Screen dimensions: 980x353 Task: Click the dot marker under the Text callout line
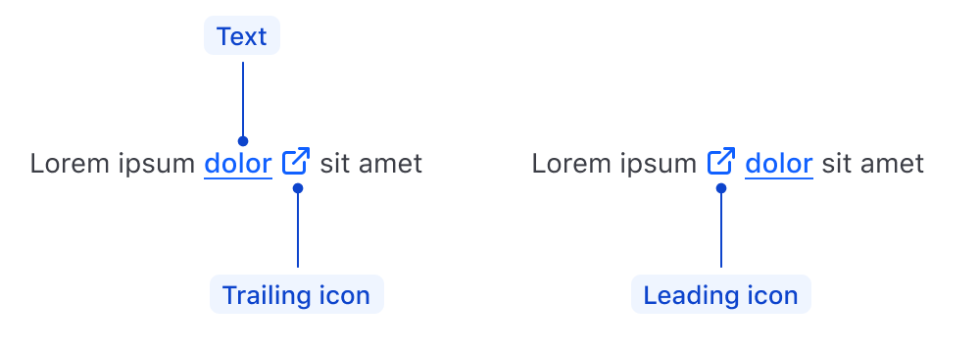(x=243, y=141)
